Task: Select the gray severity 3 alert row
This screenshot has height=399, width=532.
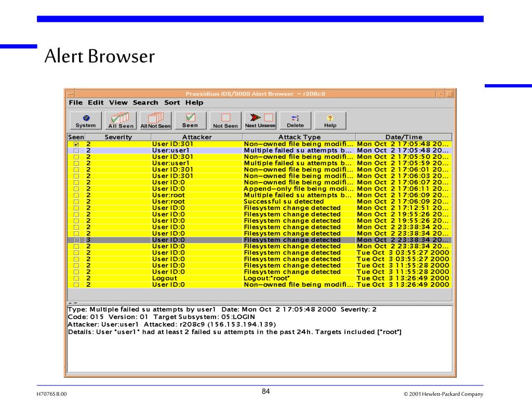Action: click(260, 240)
